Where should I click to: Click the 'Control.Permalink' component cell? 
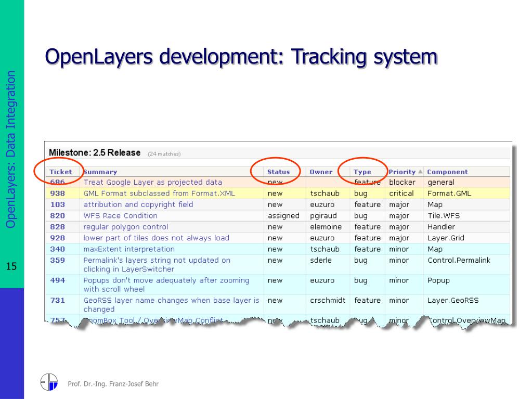pyautogui.click(x=459, y=261)
